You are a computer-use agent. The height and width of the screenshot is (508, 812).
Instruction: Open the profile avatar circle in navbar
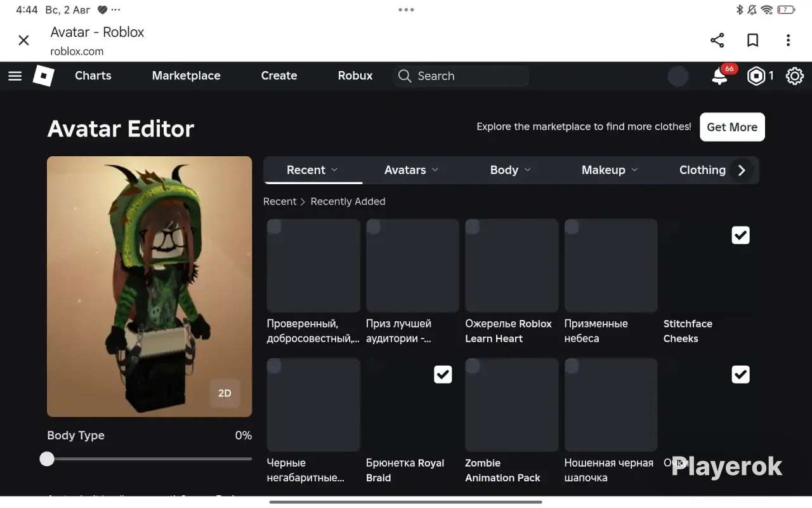click(x=678, y=76)
